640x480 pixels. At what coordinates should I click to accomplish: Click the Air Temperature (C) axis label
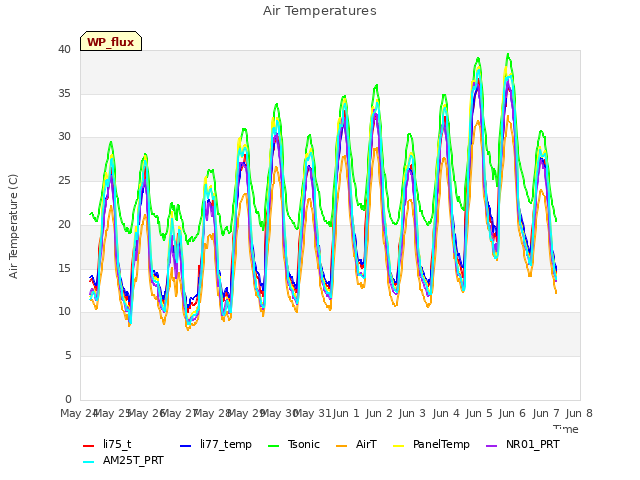[13, 227]
